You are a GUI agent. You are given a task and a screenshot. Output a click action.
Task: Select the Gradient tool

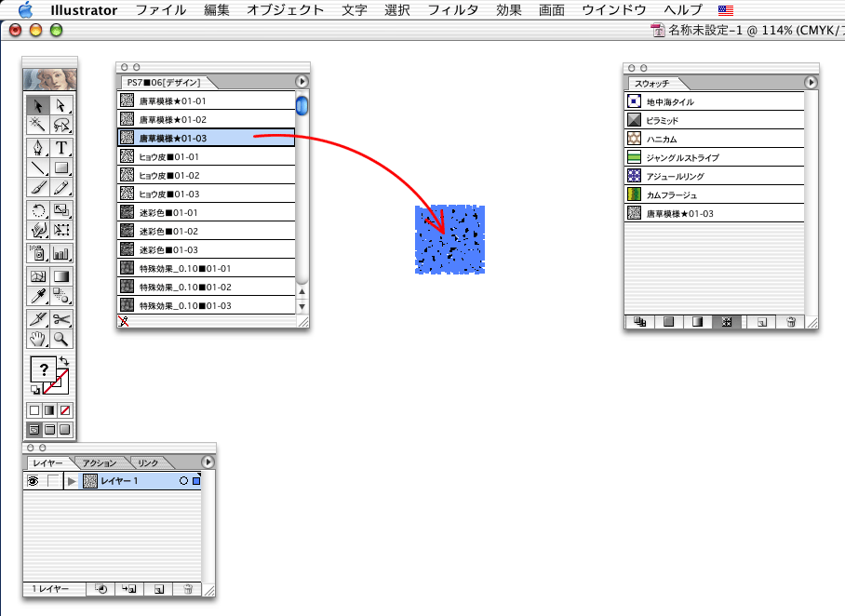pos(61,276)
